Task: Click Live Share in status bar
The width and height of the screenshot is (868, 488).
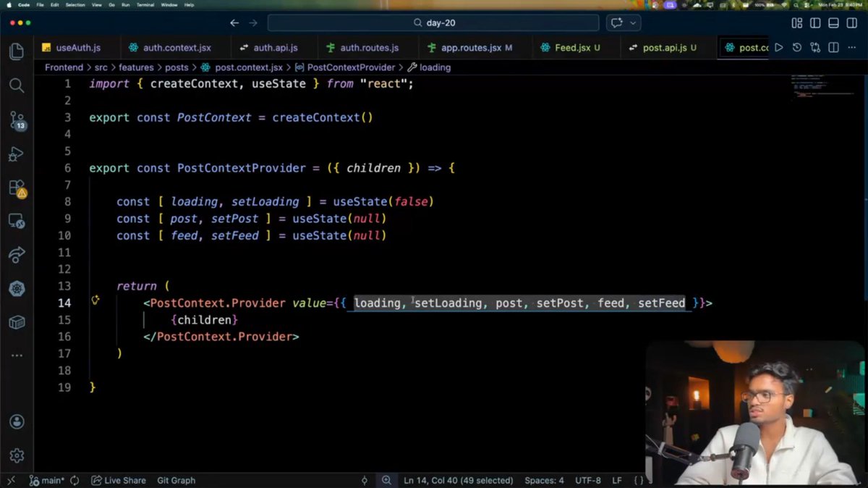Action: [x=119, y=480]
